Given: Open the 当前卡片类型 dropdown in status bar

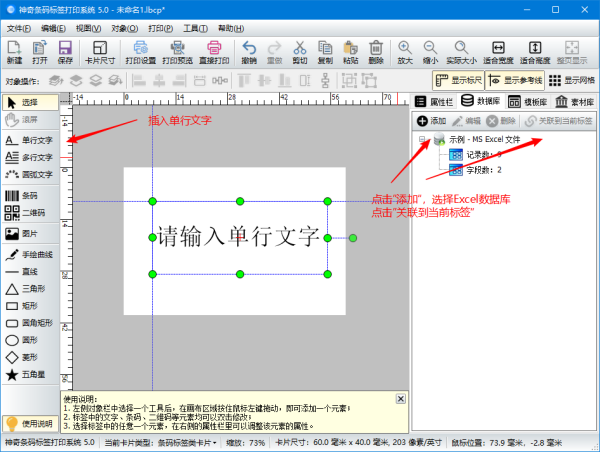Looking at the screenshot, I should [178, 442].
